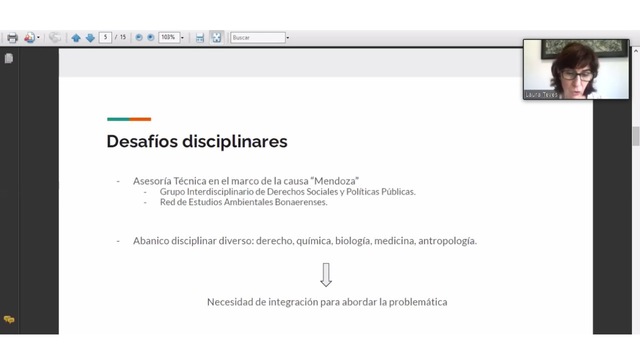The width and height of the screenshot is (640, 360).
Task: Open the dropdown arrow next to the share icon
Action: coord(38,38)
